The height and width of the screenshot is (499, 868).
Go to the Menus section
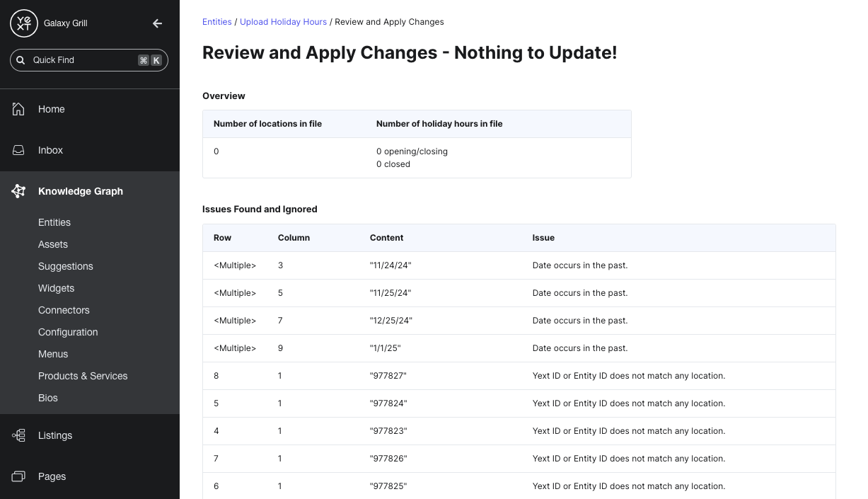pos(52,354)
